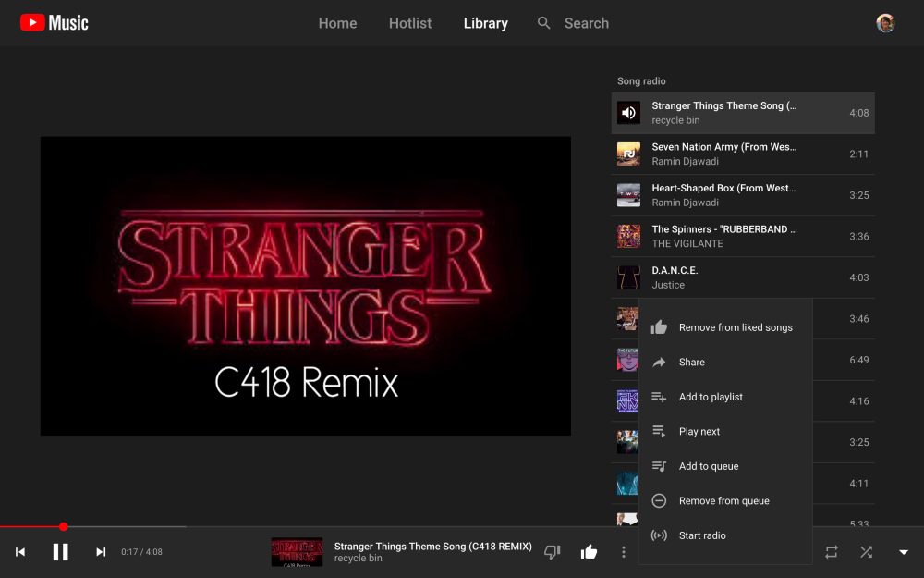This screenshot has height=578, width=924.
Task: Start radio from the context menu
Action: click(704, 535)
